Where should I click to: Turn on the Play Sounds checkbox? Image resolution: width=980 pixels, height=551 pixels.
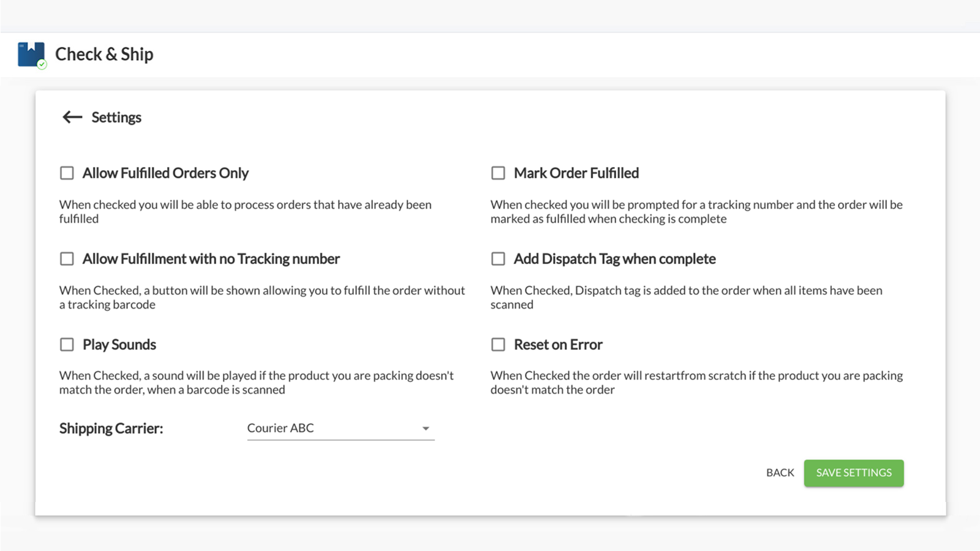pos(67,345)
